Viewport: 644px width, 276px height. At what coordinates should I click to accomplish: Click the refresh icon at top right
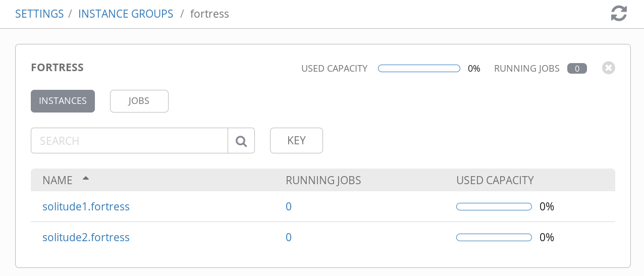(x=619, y=14)
